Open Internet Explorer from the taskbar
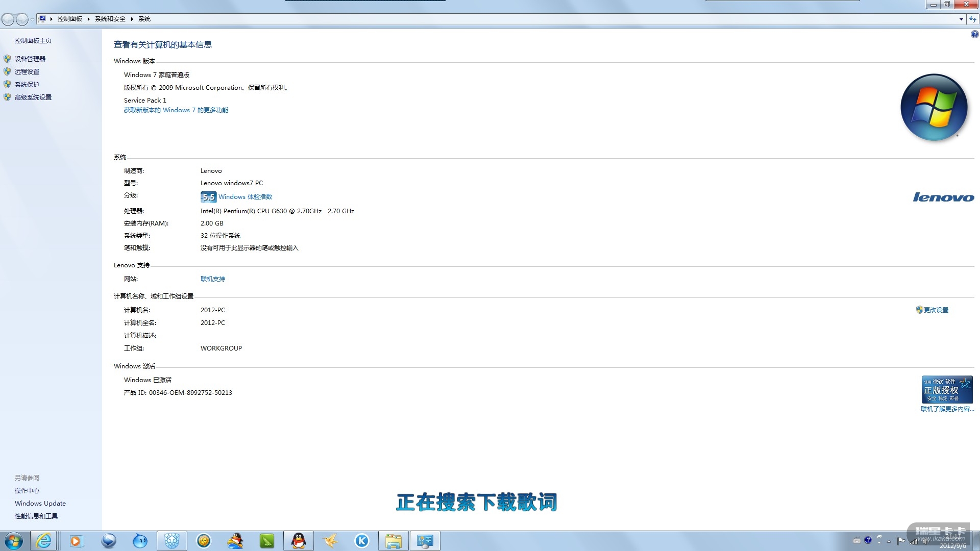The height and width of the screenshot is (551, 980). click(x=44, y=541)
